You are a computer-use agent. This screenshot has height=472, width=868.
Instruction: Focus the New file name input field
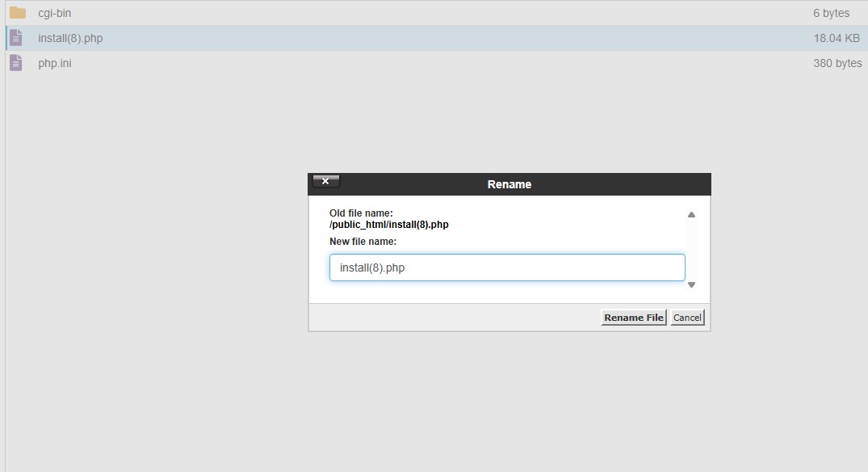coord(507,268)
